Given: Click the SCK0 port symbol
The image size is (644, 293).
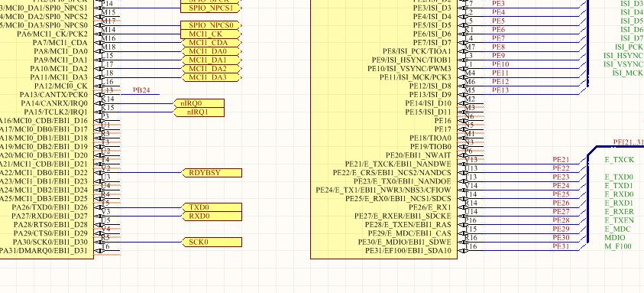Looking at the screenshot, I should 212,242.
